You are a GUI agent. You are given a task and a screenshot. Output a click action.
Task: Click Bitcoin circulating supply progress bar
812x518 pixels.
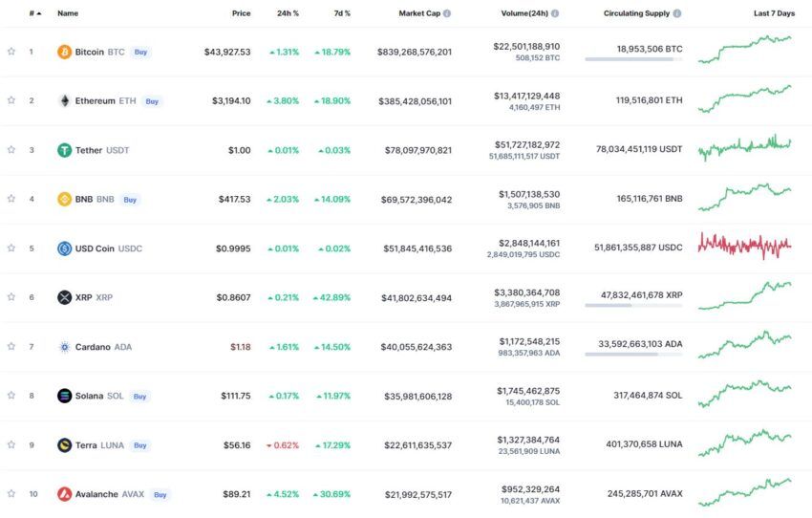point(634,59)
